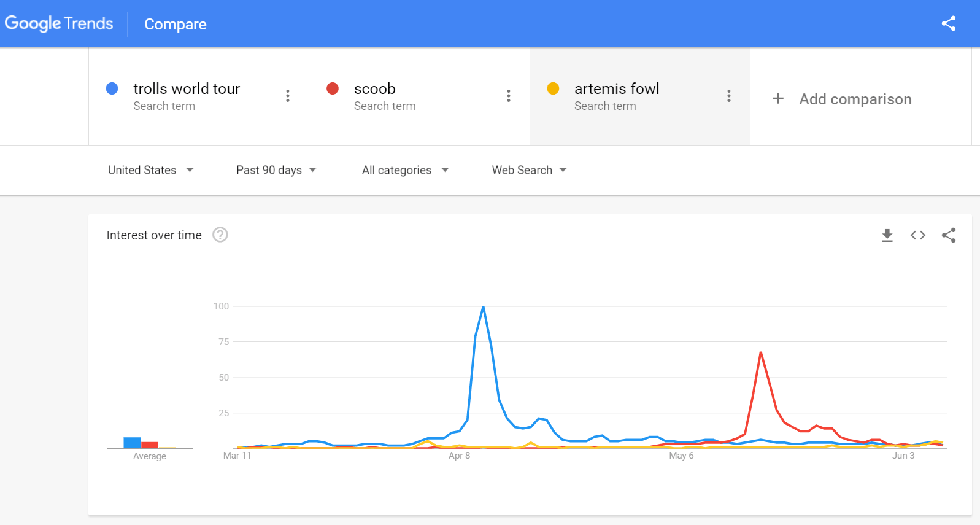Screen dimensions: 980x525
Task: Toggle the blue trolls world tour series marker
Action: (x=112, y=88)
